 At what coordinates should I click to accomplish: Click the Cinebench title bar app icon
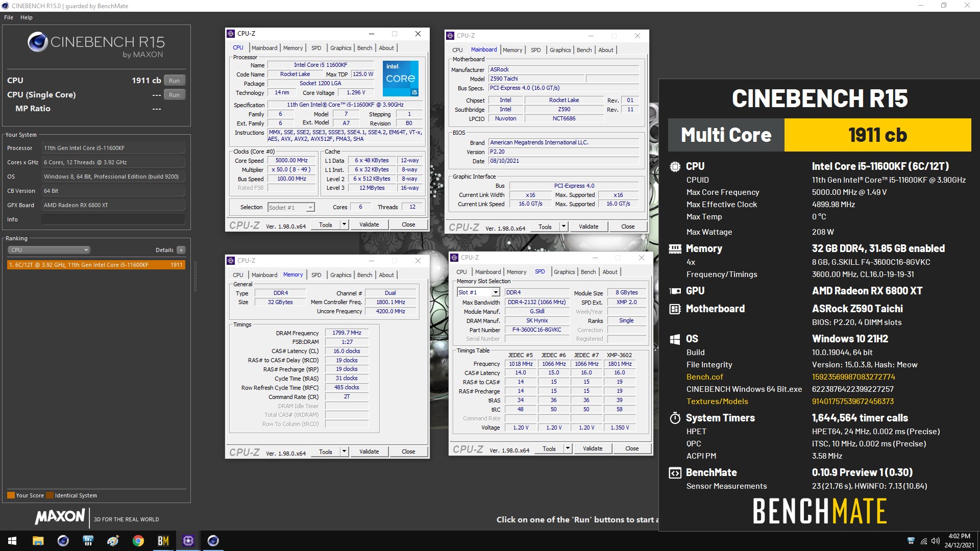pos(6,6)
